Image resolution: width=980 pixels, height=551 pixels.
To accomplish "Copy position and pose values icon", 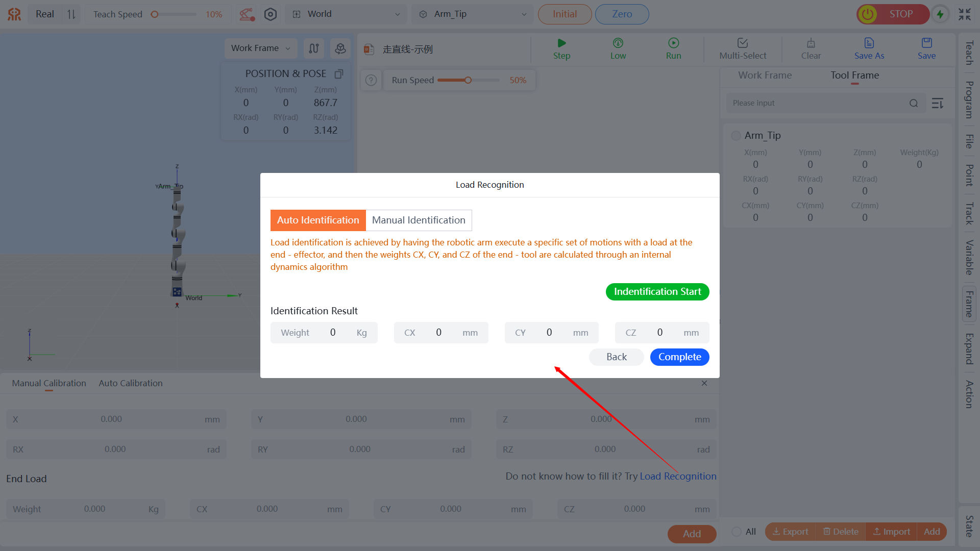I will 338,74.
